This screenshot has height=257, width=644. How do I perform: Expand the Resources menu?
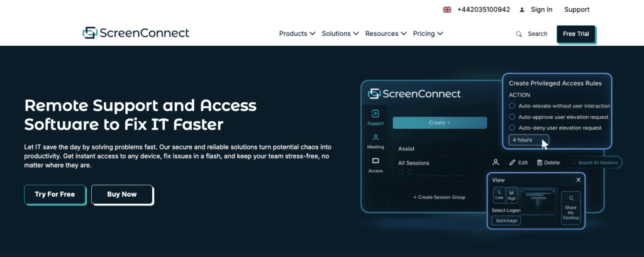tap(386, 34)
